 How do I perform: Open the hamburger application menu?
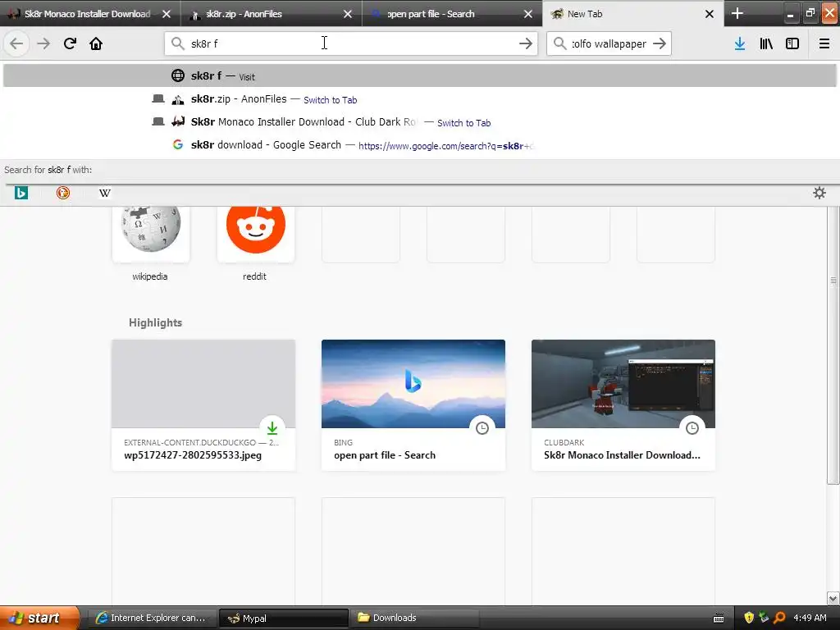(824, 43)
